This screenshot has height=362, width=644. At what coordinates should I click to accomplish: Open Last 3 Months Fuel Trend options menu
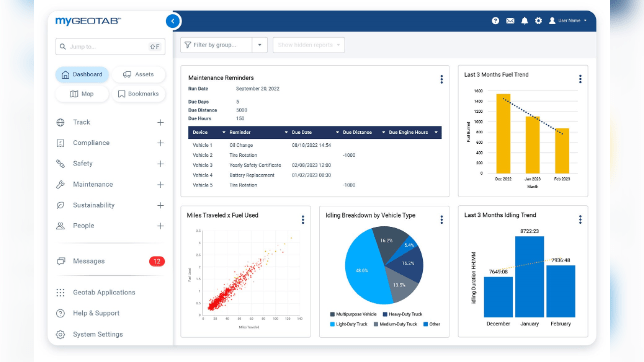[x=580, y=79]
